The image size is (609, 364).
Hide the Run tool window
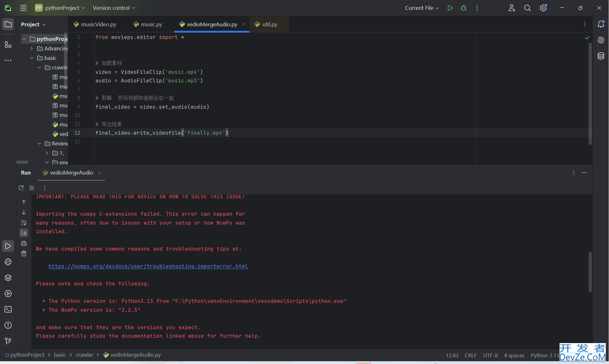click(x=584, y=173)
